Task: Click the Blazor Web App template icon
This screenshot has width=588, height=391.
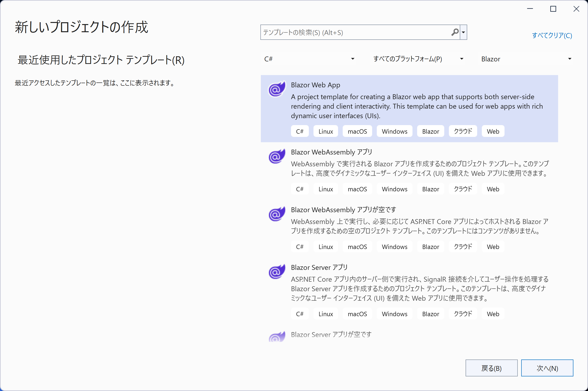Action: 277,89
